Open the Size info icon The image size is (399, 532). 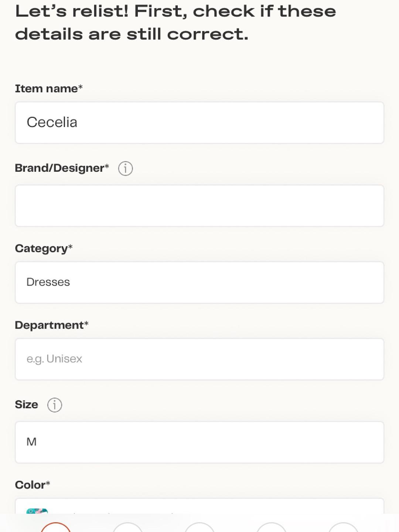[x=54, y=405]
